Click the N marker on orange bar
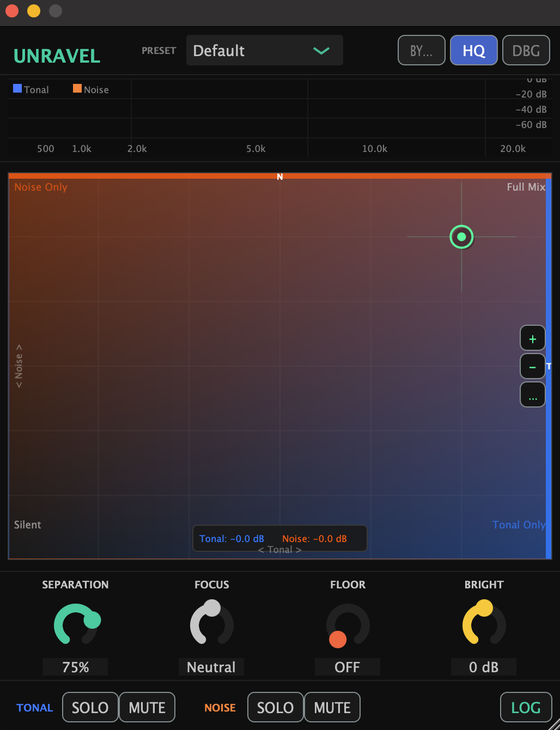This screenshot has width=560, height=730. (280, 177)
